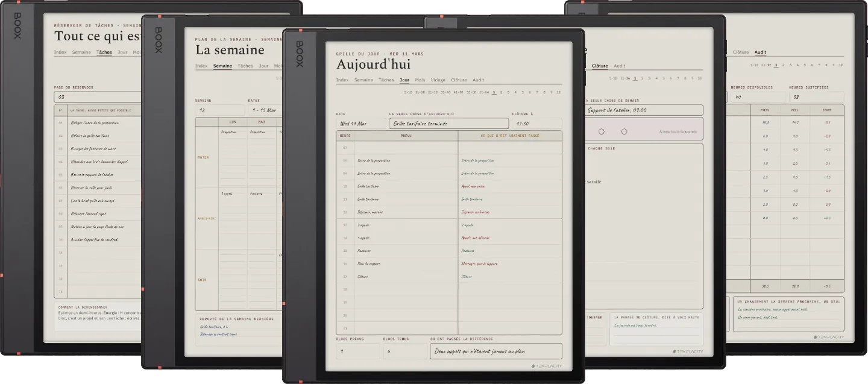Image resolution: width=868 pixels, height=384 pixels.
Task: Go to the Mois tab on Aujourd'hui page
Action: [420, 80]
